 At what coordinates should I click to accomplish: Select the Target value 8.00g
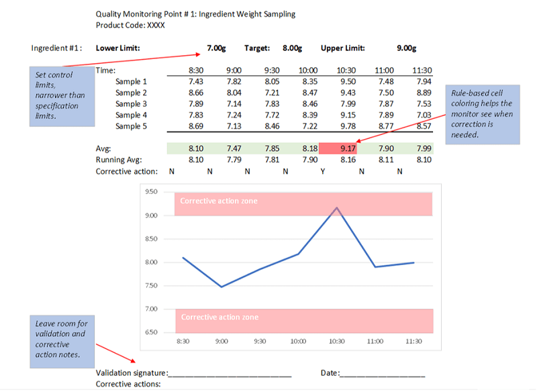(x=292, y=48)
